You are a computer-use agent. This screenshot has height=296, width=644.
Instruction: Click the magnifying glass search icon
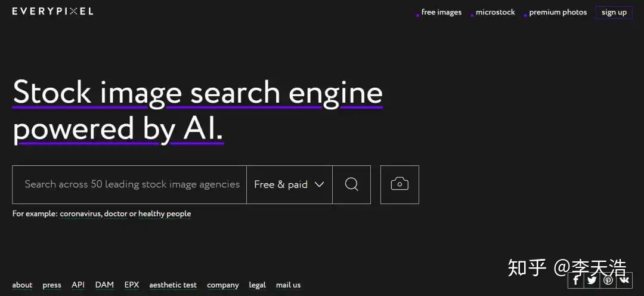(x=352, y=184)
